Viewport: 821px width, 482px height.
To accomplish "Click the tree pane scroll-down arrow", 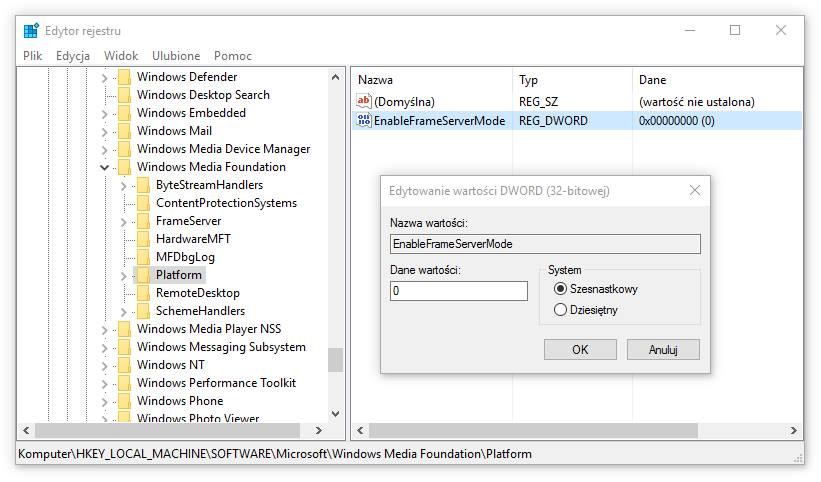I will [336, 414].
